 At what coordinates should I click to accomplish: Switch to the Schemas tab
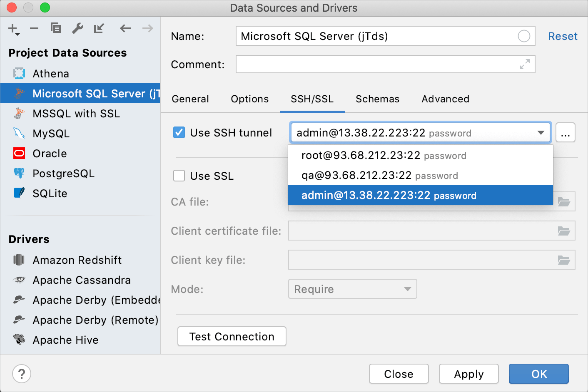tap(377, 99)
